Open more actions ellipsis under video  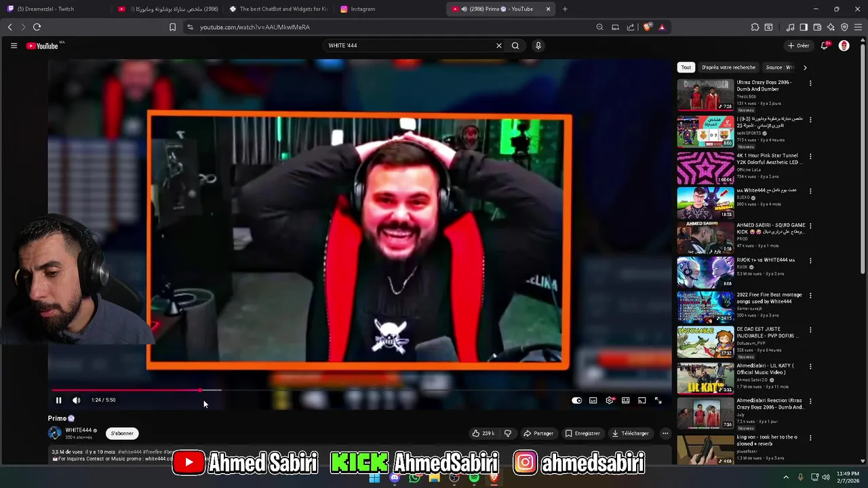click(665, 433)
